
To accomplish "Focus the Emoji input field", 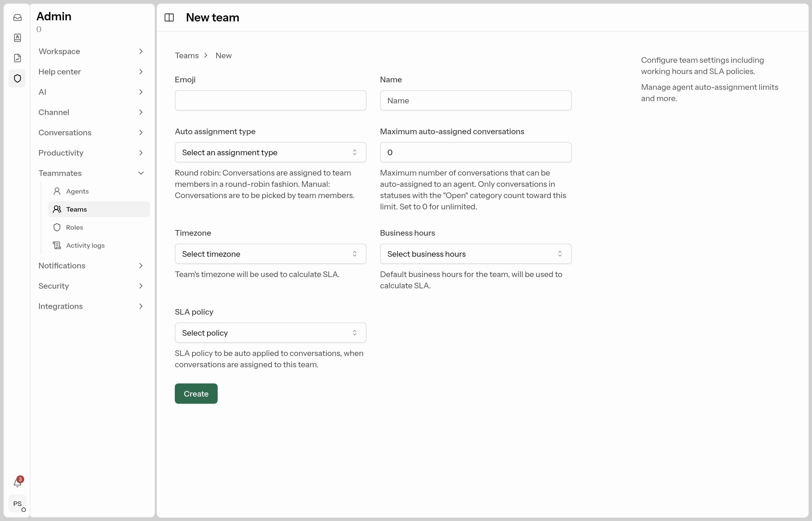I will (271, 100).
